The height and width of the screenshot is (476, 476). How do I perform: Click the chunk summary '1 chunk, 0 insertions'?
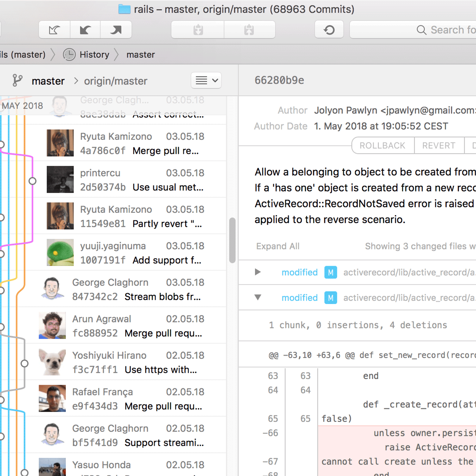tap(358, 325)
